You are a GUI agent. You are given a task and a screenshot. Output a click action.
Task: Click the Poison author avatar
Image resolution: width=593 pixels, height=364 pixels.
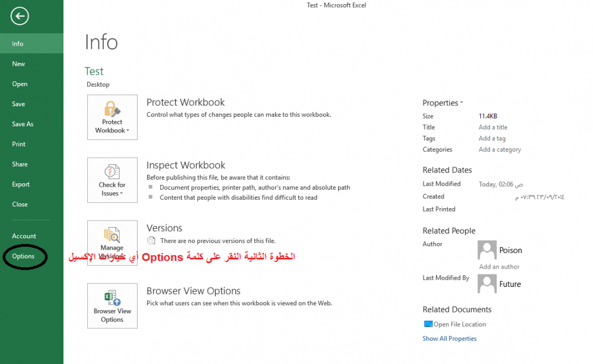(487, 250)
